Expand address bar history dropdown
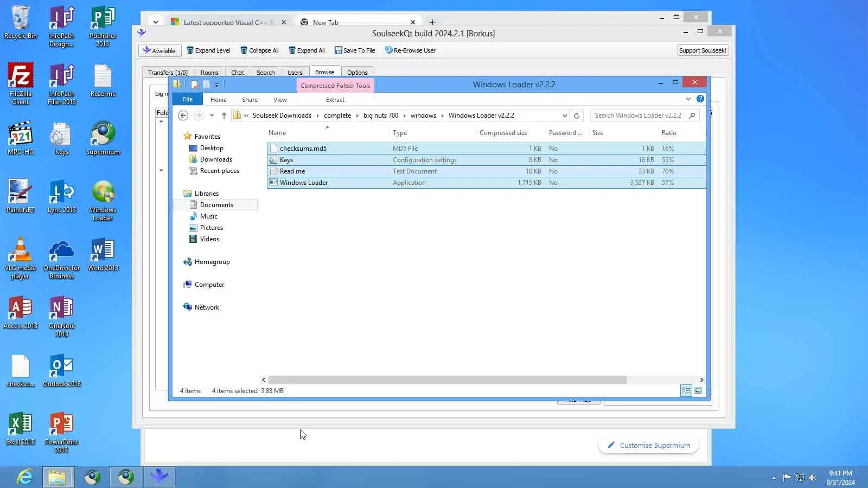 (x=565, y=115)
